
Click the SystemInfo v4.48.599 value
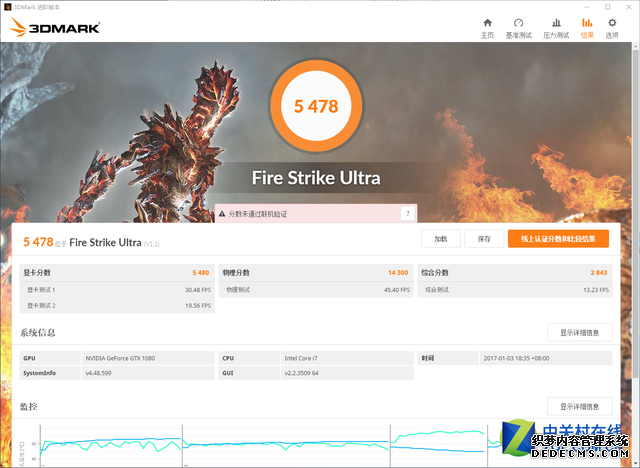(98, 373)
